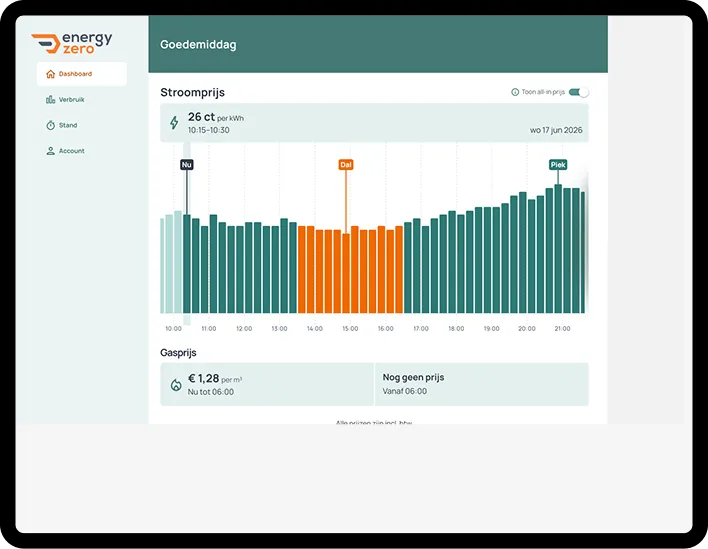Click the 10:00 axis label

click(x=173, y=329)
